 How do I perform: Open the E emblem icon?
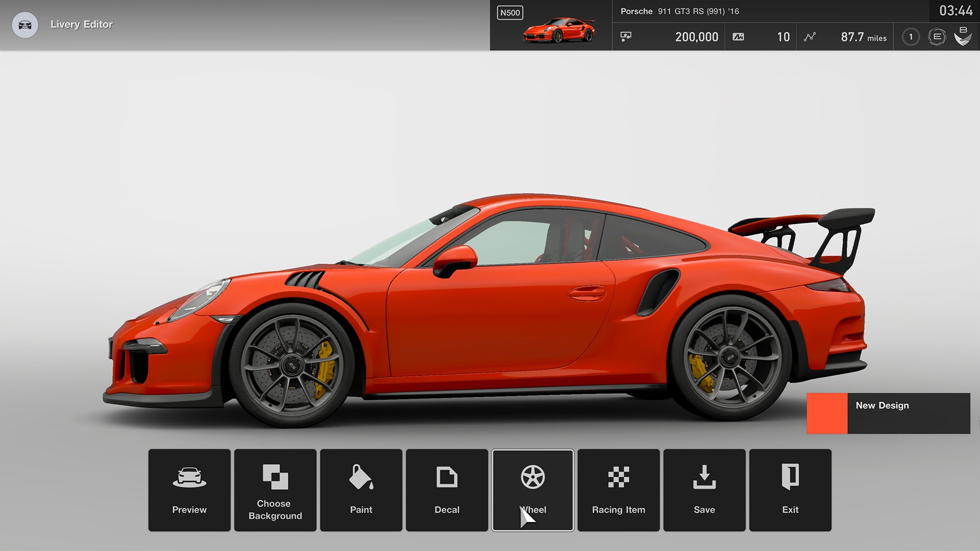tap(937, 37)
